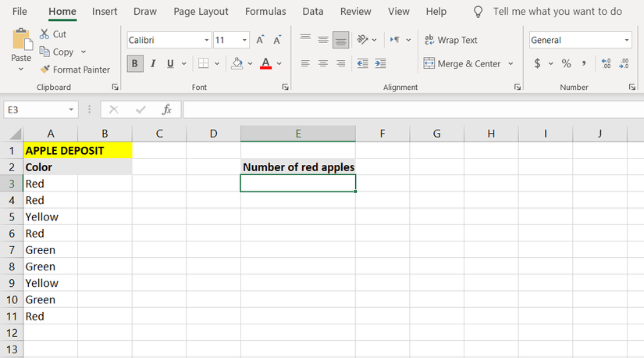Select the APPLE DEPOSIT yellow cell
Screen dimensions: 644x358
coord(77,151)
